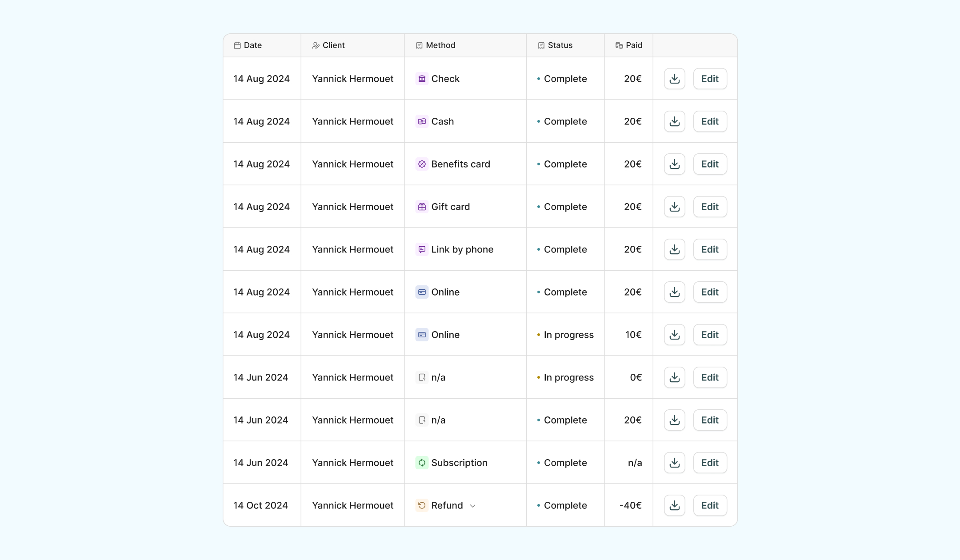Download the Check payment receipt
This screenshot has height=560, width=960.
pos(674,79)
